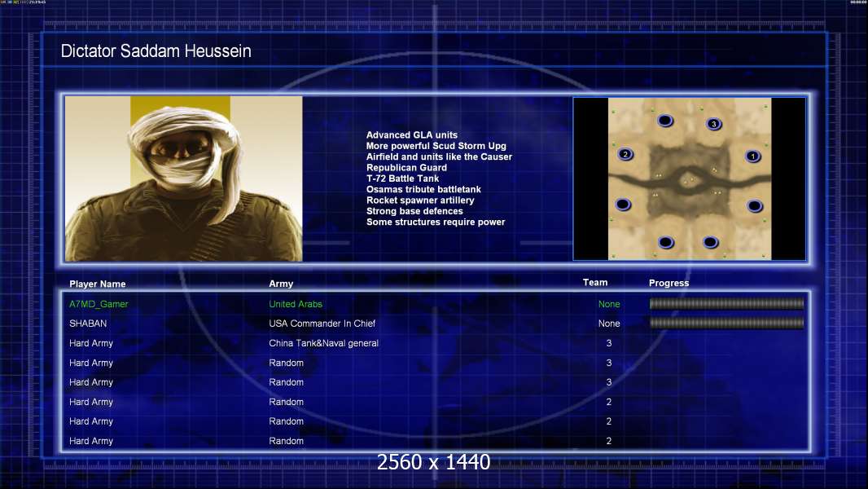Click the unnumbered start marker left of marker 3
The height and width of the screenshot is (489, 868).
pos(665,121)
